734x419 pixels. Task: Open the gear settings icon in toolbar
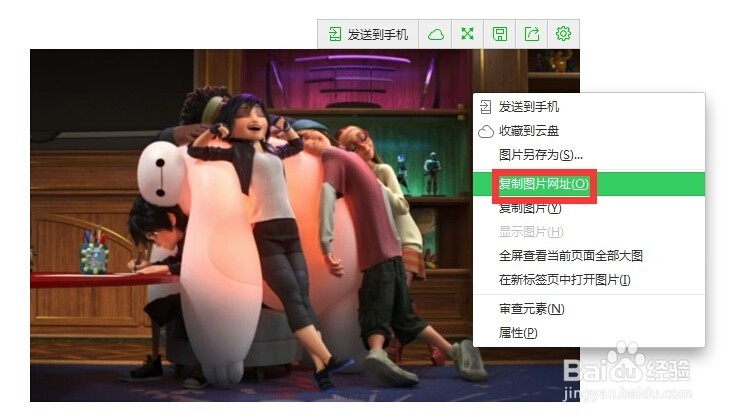[563, 34]
